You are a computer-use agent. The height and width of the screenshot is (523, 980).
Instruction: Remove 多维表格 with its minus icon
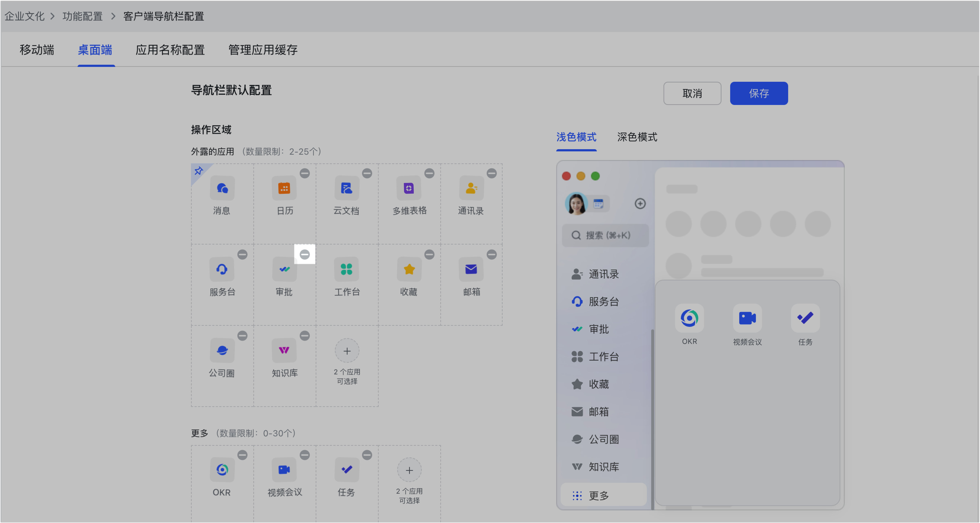coord(430,173)
